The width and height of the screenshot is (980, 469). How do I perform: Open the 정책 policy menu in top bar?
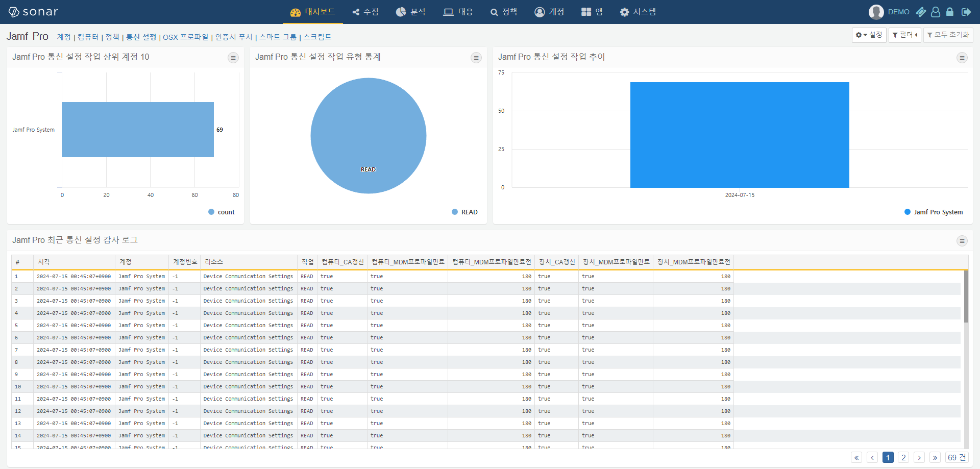[504, 12]
